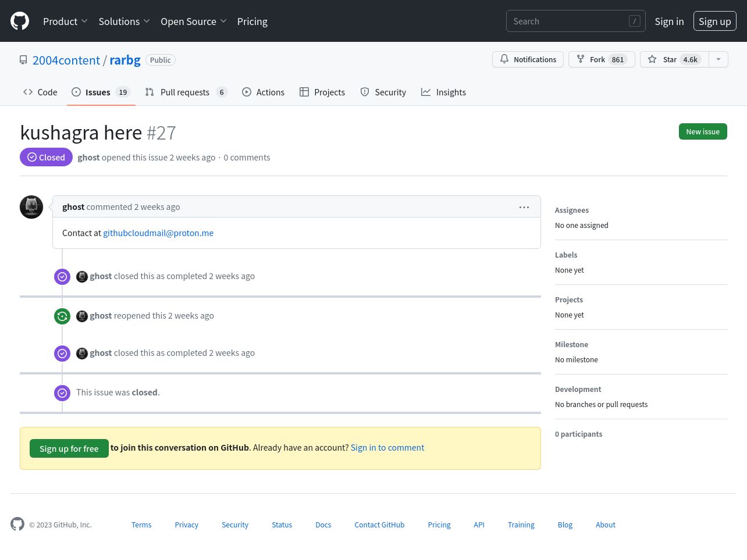Click the githubcloudmail@proton.me email link

click(158, 233)
